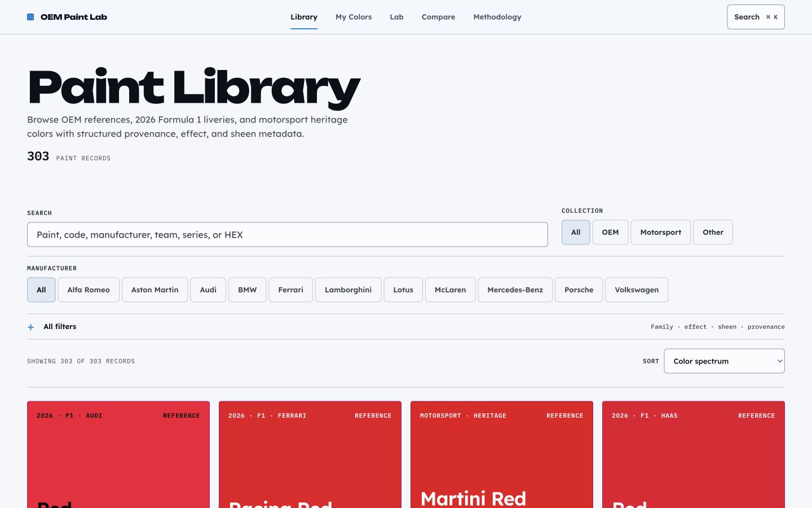Open the Martini Red heritage swatch card
The height and width of the screenshot is (508, 812).
coord(502,454)
